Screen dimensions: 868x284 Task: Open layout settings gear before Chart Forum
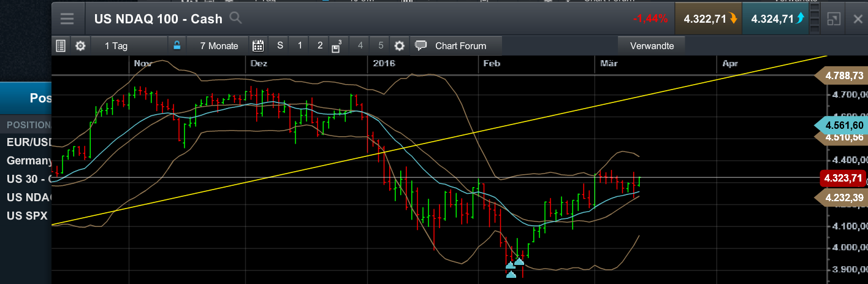click(x=400, y=45)
